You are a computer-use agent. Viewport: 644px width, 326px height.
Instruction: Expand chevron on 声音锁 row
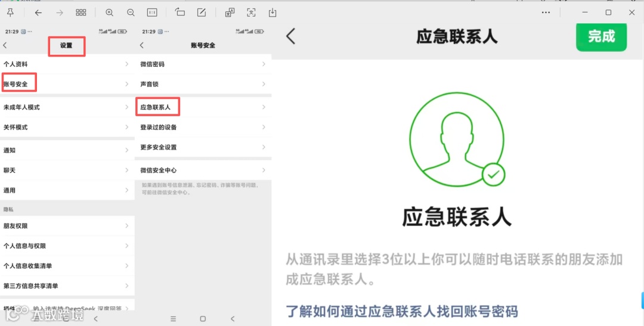pyautogui.click(x=264, y=84)
